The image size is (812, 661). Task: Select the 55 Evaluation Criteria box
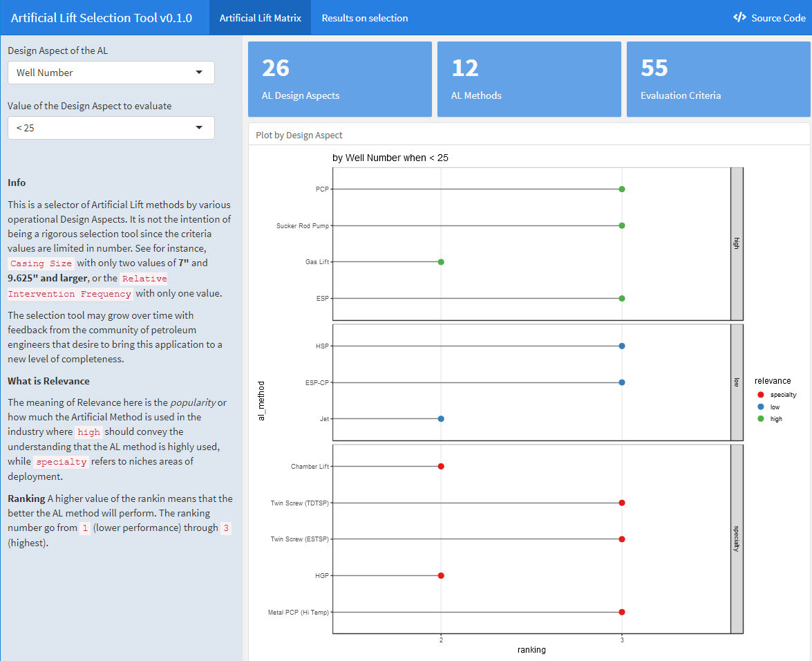[x=718, y=79]
